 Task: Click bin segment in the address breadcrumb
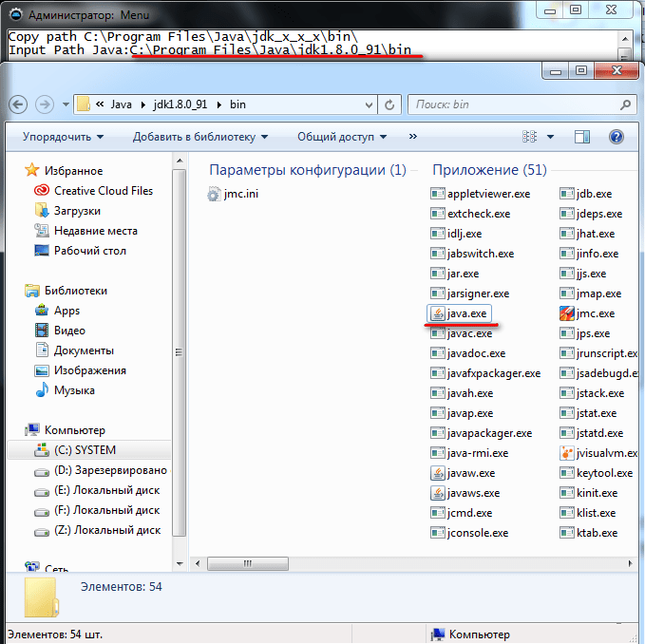click(237, 104)
